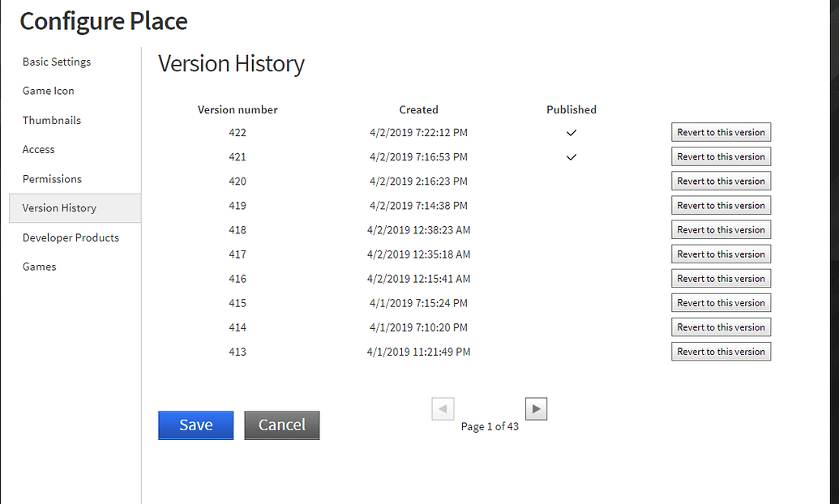This screenshot has height=504, width=839.
Task: Click the date 4/1/2019 11:21:49 PM
Action: (x=418, y=352)
